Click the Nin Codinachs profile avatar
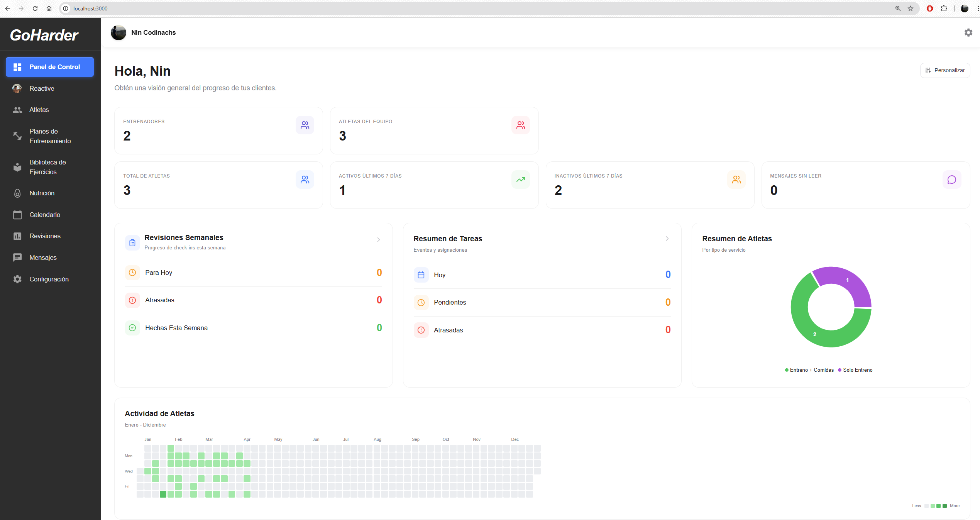 [x=118, y=32]
